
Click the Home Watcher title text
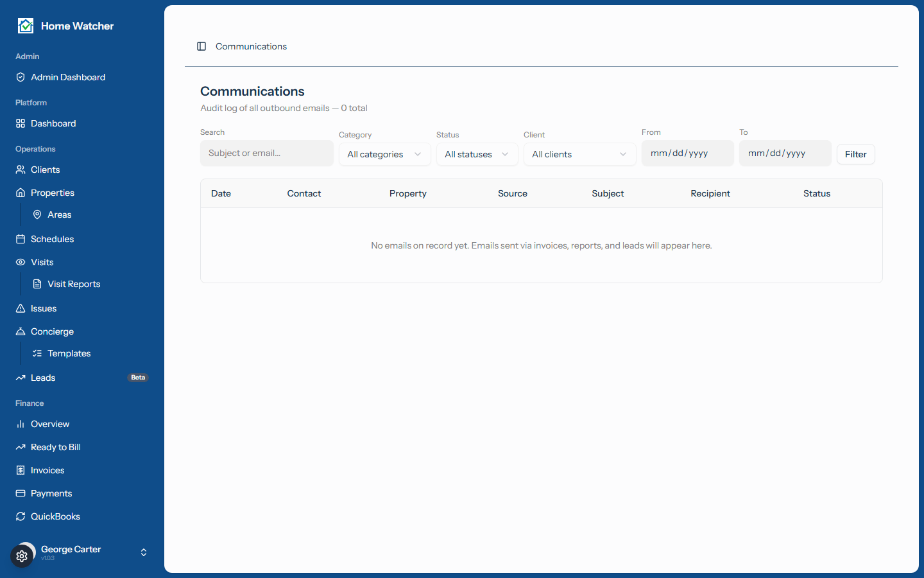(77, 26)
